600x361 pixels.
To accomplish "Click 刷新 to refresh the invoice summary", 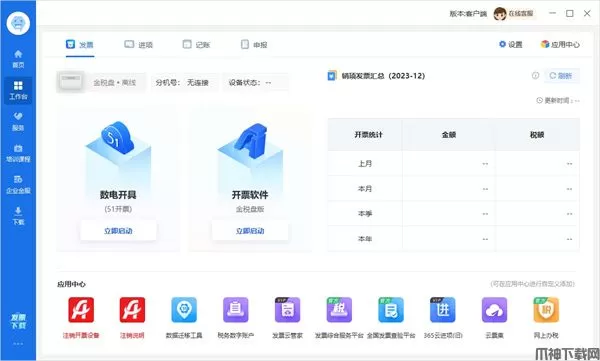I will click(561, 76).
